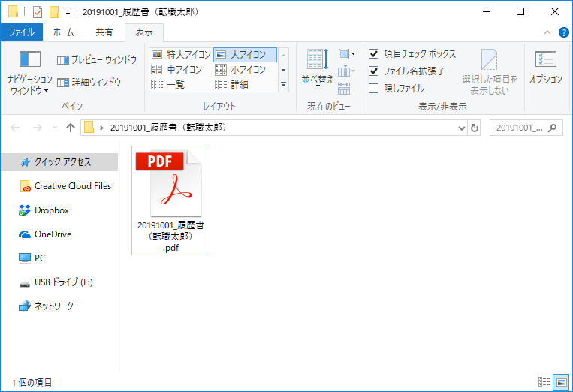Viewport: 573px width, 392px height.
Task: Expand the layout gallery more arrow
Action: (283, 84)
